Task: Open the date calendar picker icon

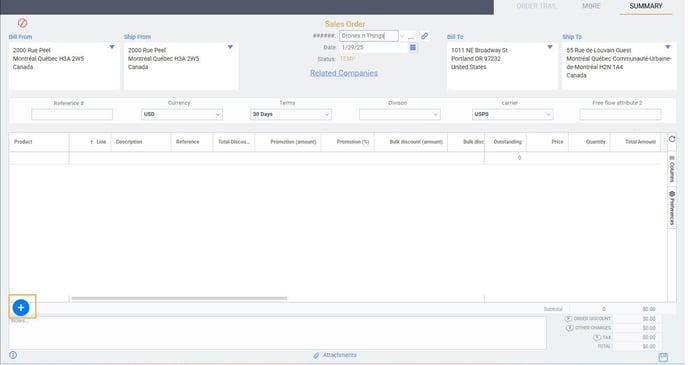Action: coord(413,47)
